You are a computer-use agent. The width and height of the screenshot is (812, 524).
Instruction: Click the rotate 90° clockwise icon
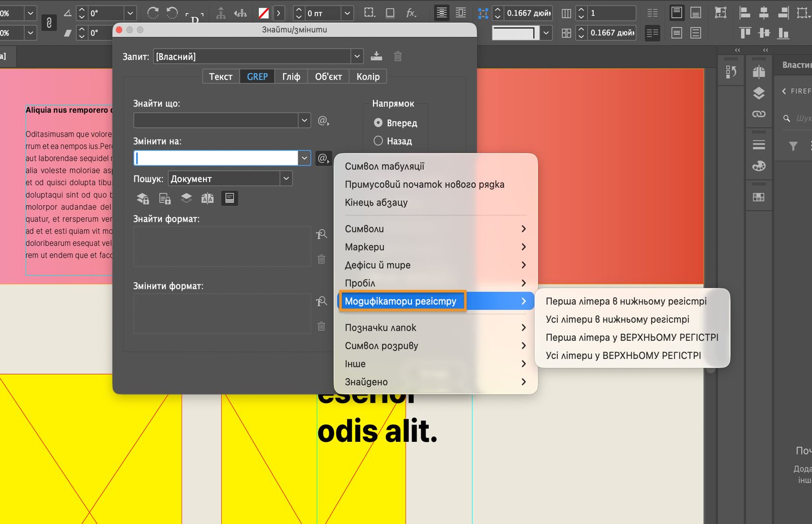[153, 13]
